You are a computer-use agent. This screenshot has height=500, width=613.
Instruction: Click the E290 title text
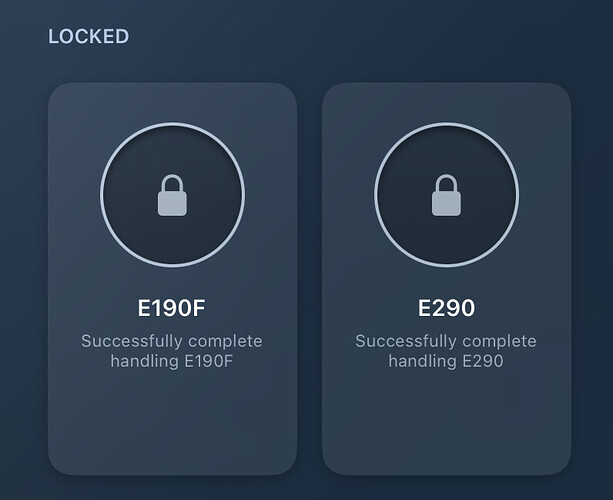[x=446, y=308]
